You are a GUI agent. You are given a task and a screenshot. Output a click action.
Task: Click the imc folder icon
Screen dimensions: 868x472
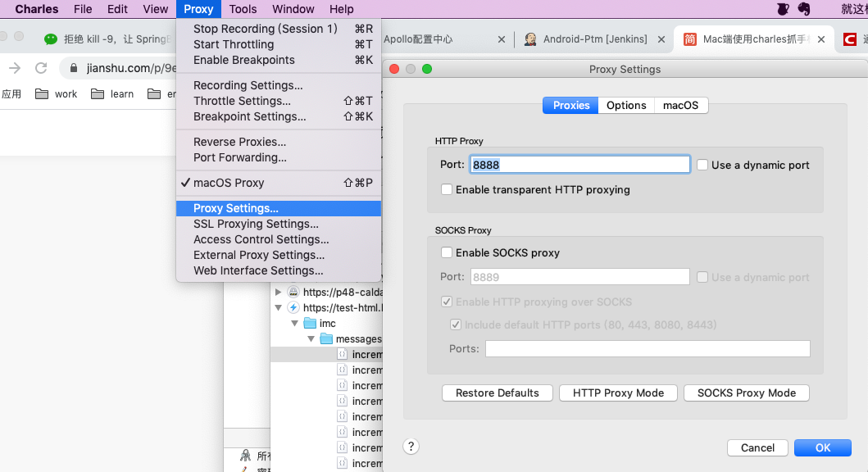click(x=310, y=324)
